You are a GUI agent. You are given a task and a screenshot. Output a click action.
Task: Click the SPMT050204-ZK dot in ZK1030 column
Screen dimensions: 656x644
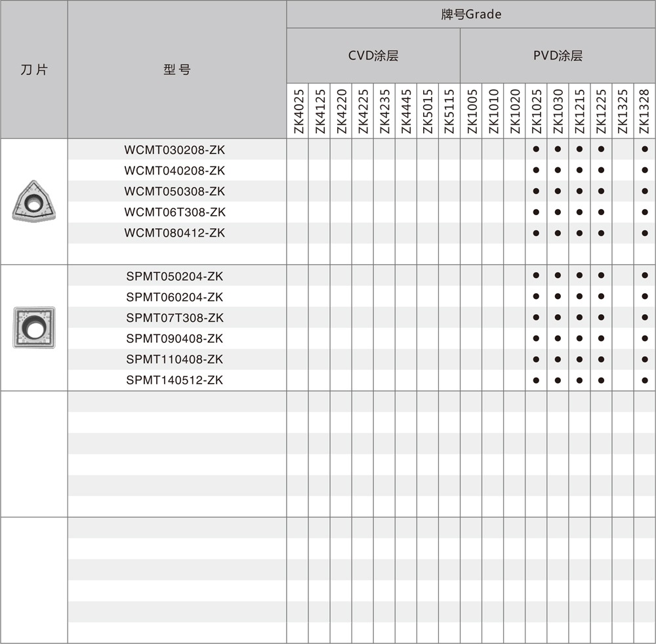point(558,276)
